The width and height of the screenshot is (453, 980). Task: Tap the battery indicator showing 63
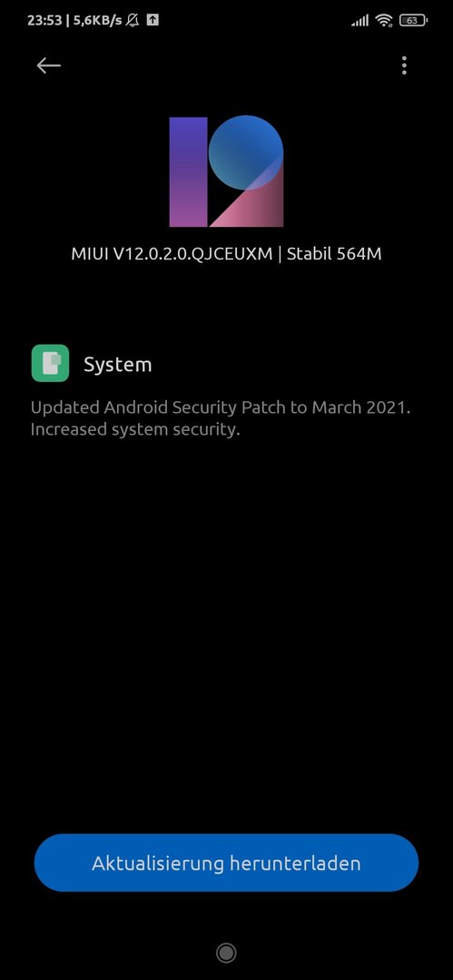point(413,21)
